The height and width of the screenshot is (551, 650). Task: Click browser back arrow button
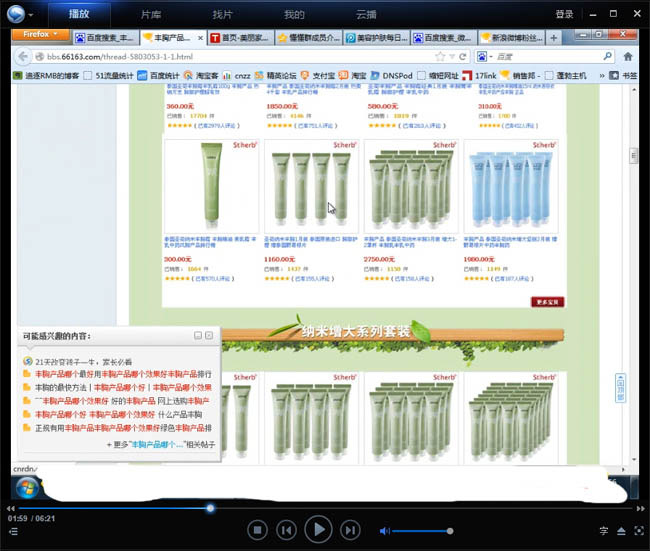click(23, 56)
